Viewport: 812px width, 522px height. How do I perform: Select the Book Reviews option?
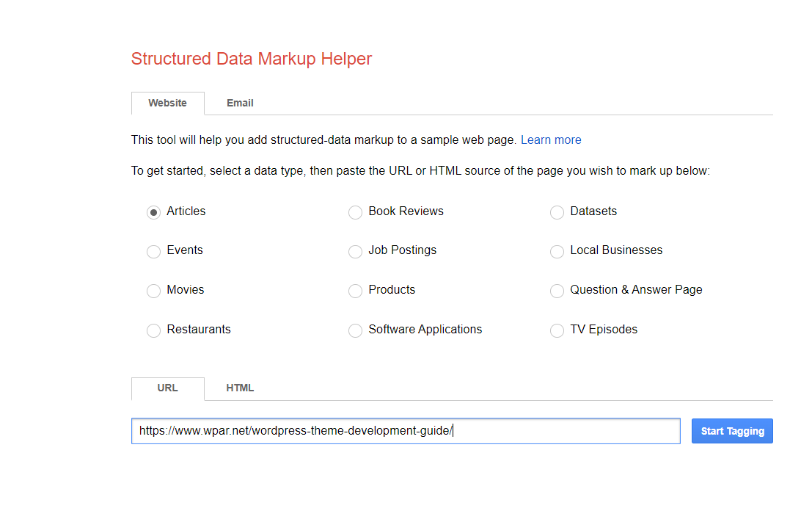(x=355, y=212)
